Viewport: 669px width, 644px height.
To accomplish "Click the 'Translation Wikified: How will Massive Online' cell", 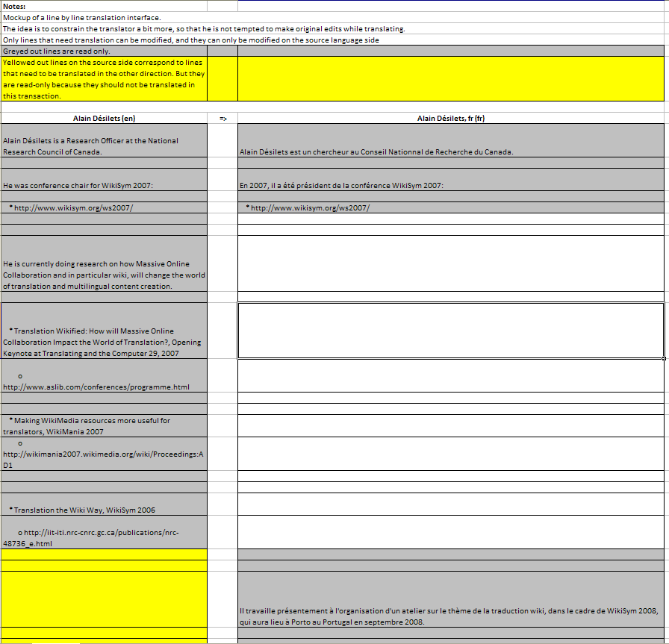I will click(x=104, y=331).
